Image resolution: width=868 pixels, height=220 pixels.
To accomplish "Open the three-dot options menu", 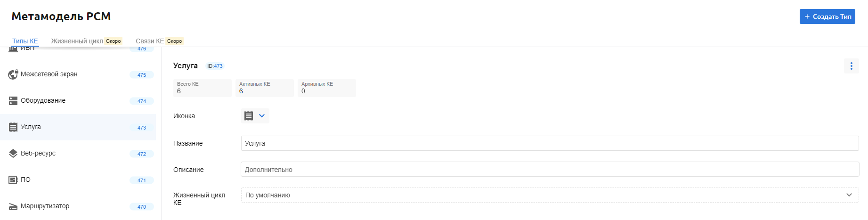I will click(851, 66).
